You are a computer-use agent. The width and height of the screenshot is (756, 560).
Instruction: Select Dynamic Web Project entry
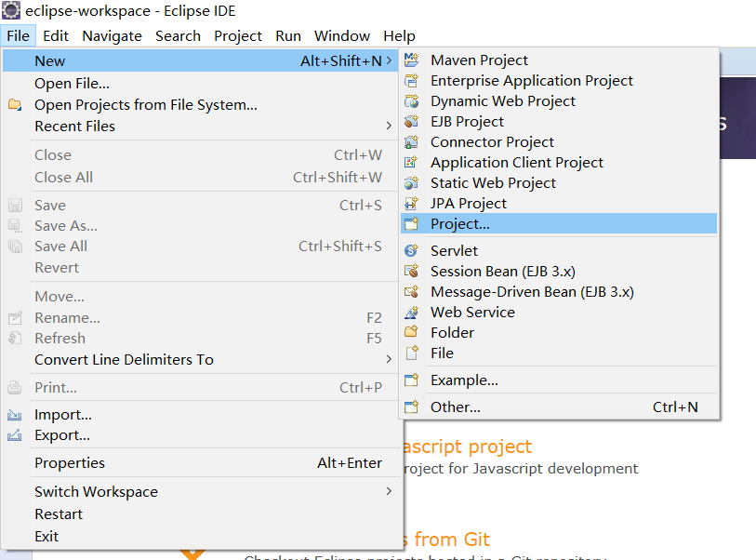(x=559, y=100)
